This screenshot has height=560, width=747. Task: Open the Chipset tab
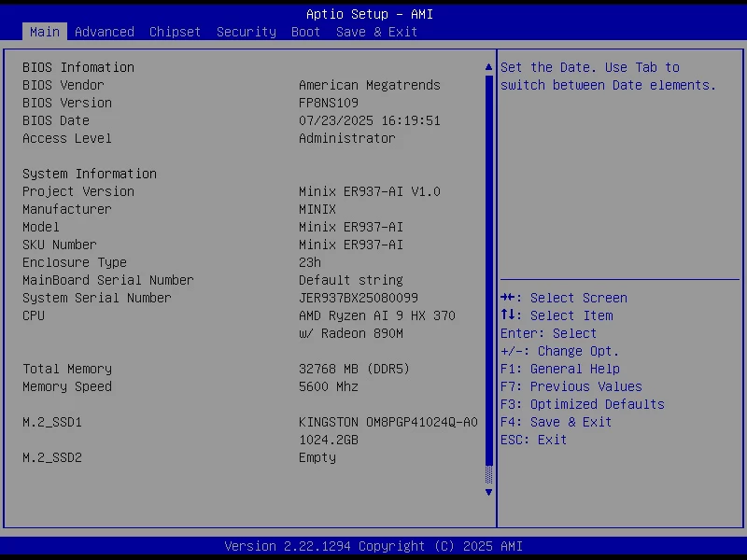175,32
